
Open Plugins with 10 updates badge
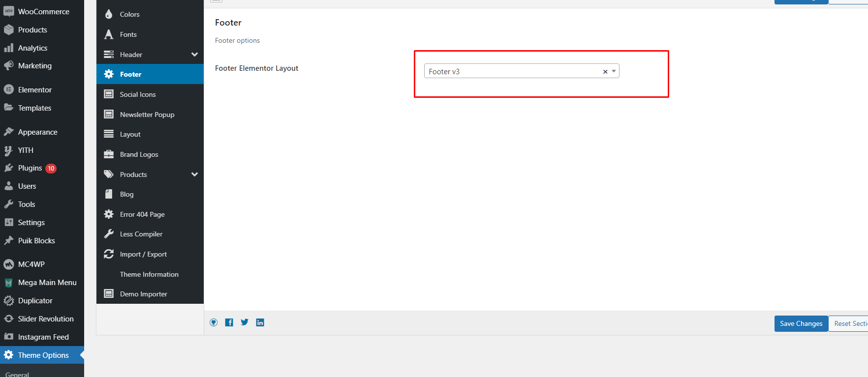30,168
